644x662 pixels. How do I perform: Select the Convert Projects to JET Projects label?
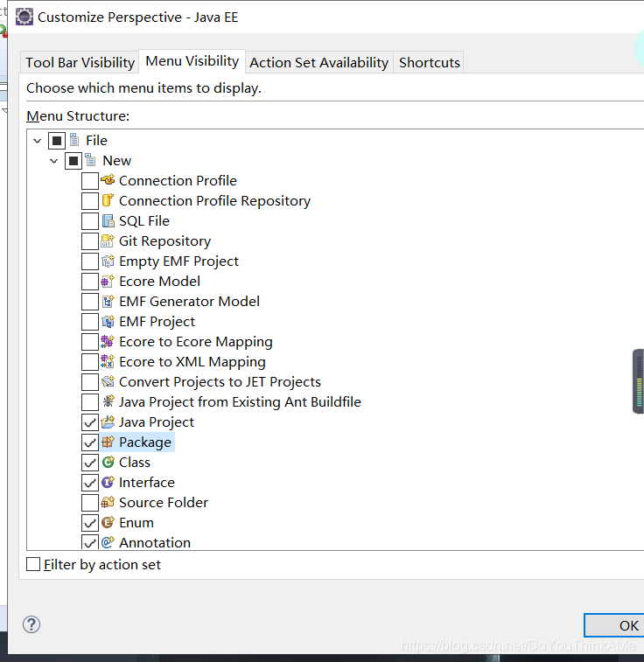click(220, 381)
